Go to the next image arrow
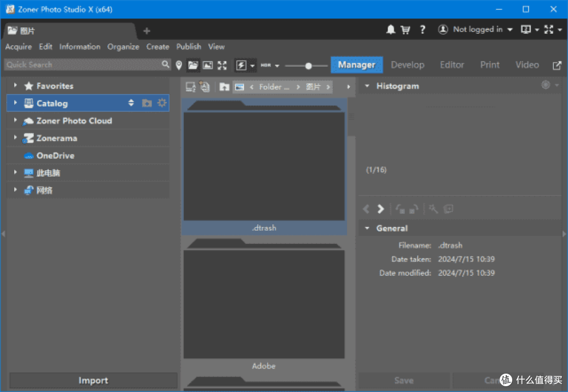Screen dimensions: 568x392 [x=380, y=209]
